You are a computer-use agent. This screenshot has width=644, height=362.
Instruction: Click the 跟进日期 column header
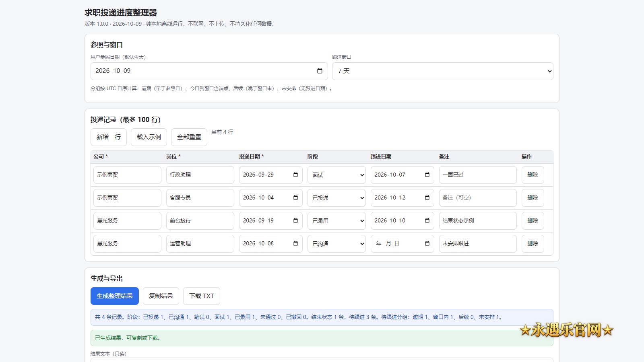tap(381, 157)
